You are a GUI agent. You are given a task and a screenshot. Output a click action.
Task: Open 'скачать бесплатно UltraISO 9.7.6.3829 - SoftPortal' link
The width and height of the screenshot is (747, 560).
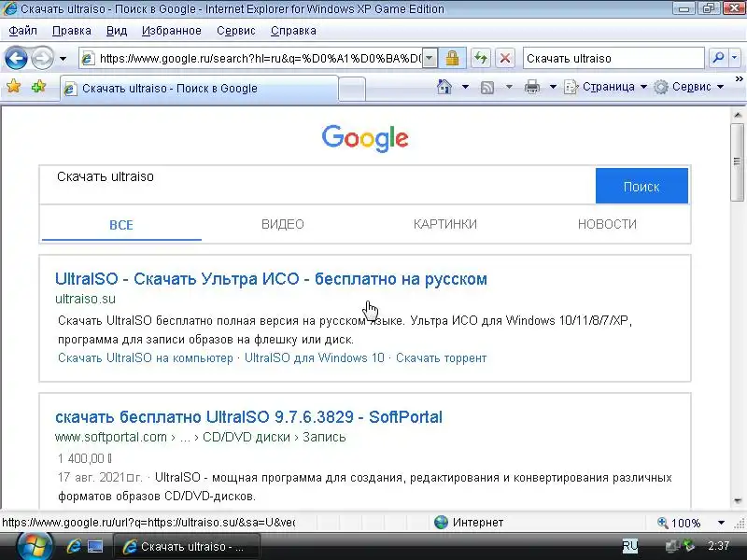pos(248,417)
